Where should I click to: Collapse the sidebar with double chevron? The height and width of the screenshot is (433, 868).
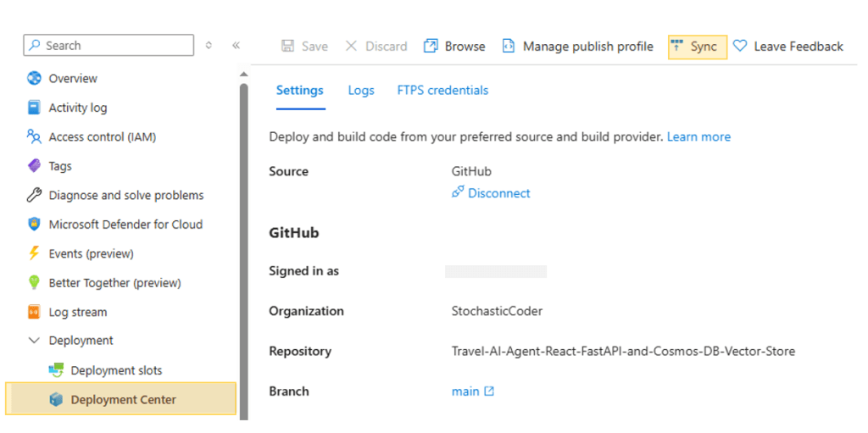[x=236, y=46]
